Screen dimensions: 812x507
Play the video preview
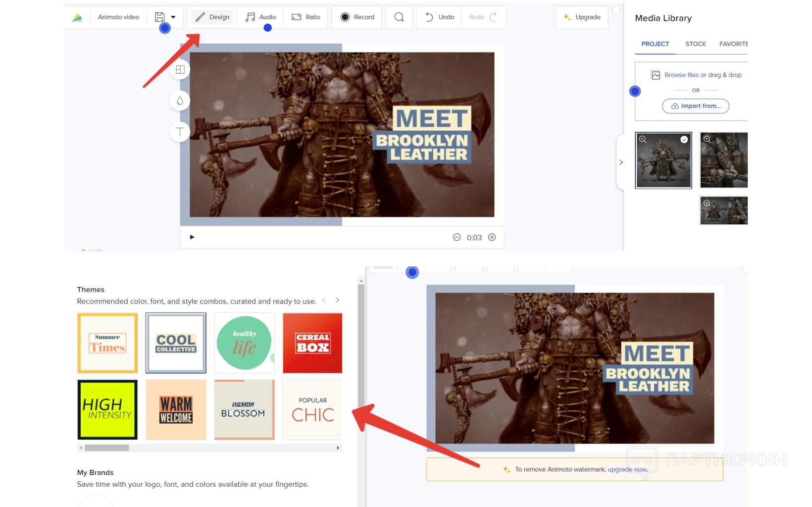coord(192,237)
